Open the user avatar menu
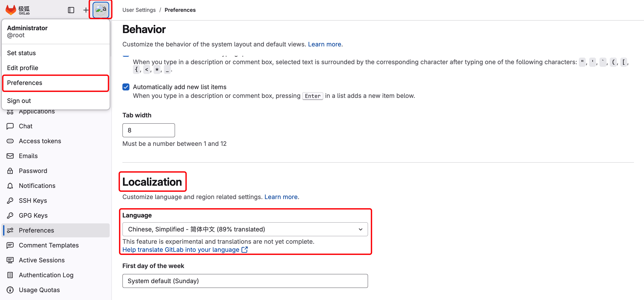The image size is (644, 300). [101, 10]
